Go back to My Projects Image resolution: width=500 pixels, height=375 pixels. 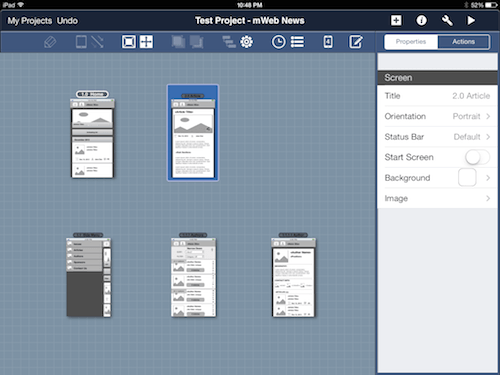[30, 21]
